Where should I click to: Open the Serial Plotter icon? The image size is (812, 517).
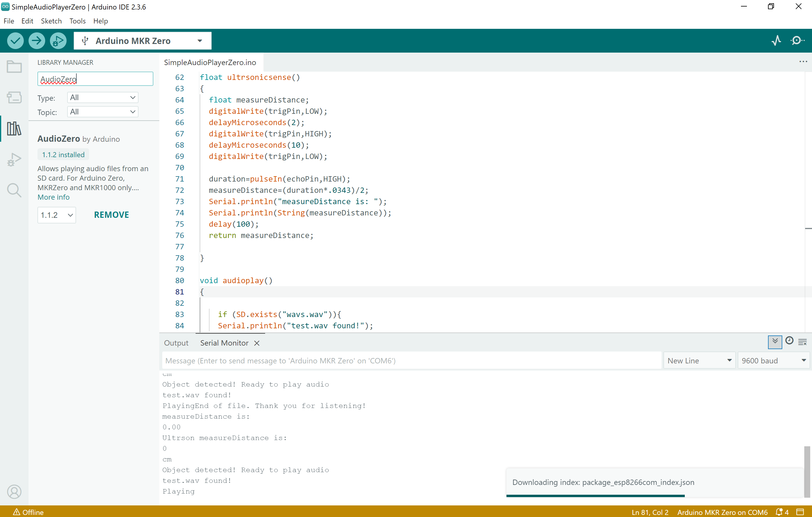[x=776, y=41]
